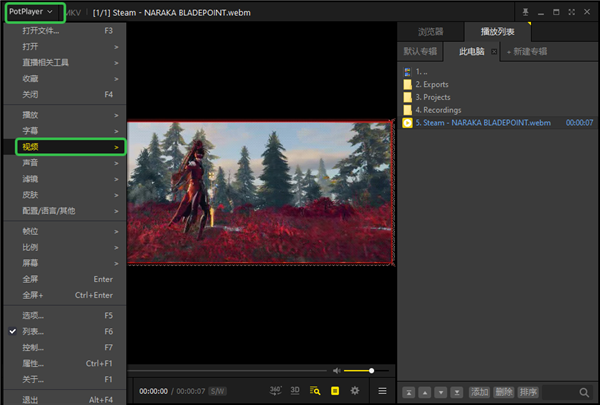Screen dimensions: 600x405
Task: Click the 添加 button in playlist
Action: tap(480, 392)
